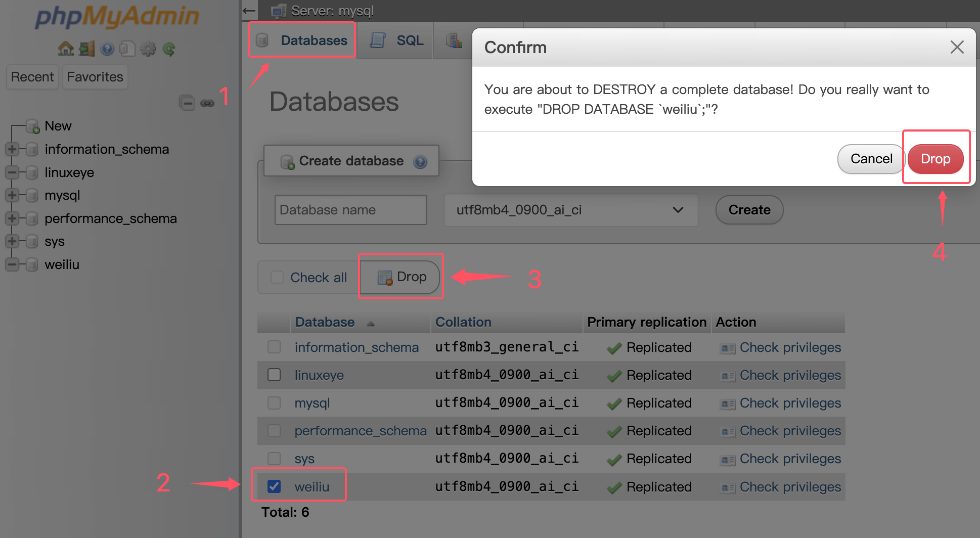Collapse linuxeye node in navigation tree
The image size is (980, 538).
[12, 172]
